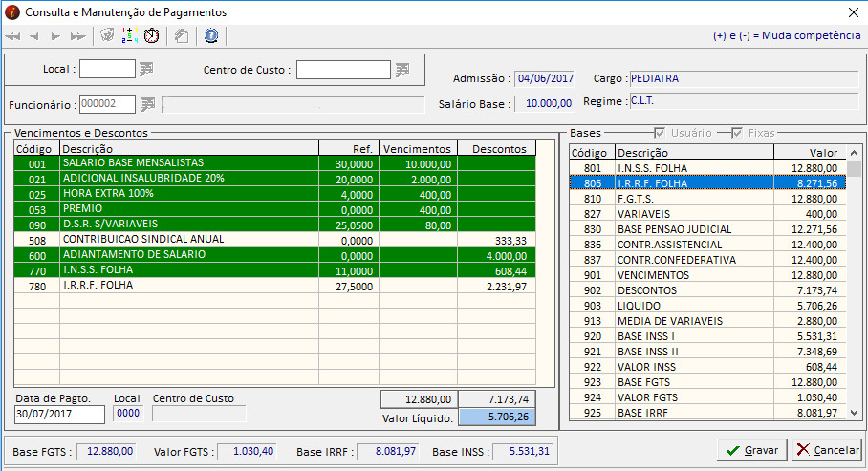Select base row BASE PENSAO JUDICIAL
Image resolution: width=868 pixels, height=471 pixels.
click(707, 229)
